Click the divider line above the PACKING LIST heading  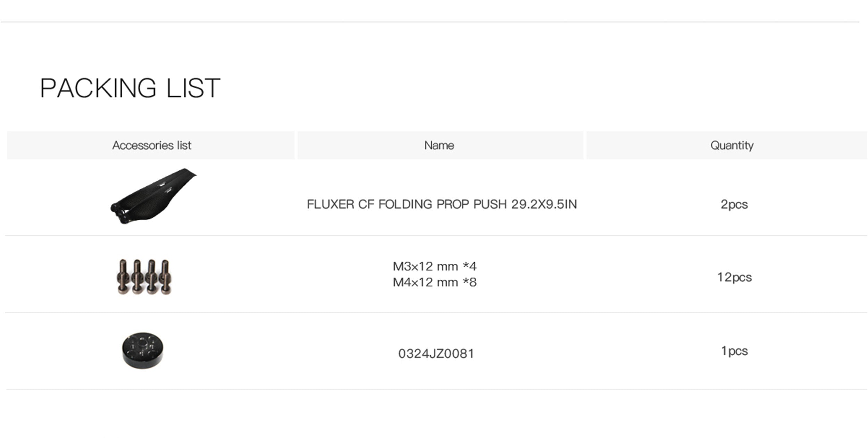pyautogui.click(x=430, y=22)
